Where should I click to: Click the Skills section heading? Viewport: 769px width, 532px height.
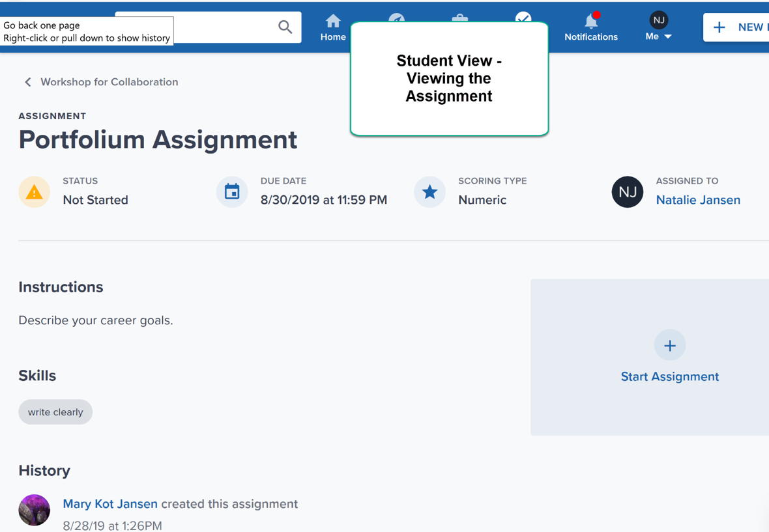click(x=37, y=376)
